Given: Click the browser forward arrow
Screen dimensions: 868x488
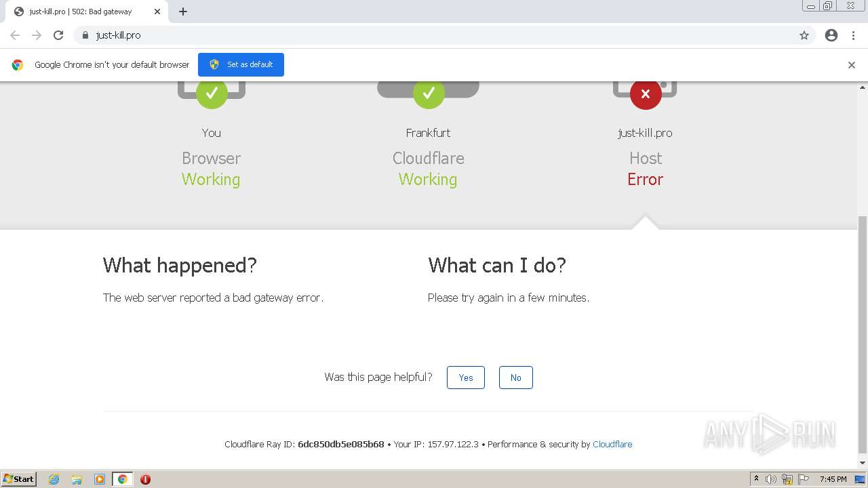Looking at the screenshot, I should tap(37, 35).
